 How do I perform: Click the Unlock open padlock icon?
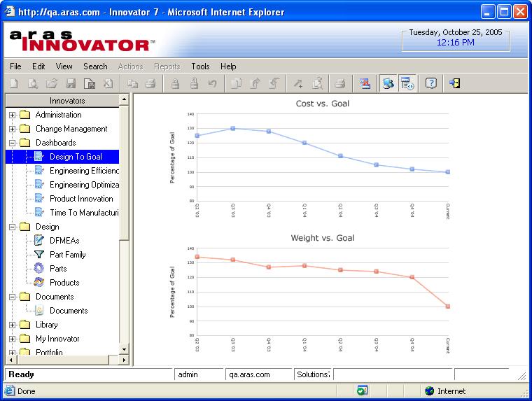point(194,83)
